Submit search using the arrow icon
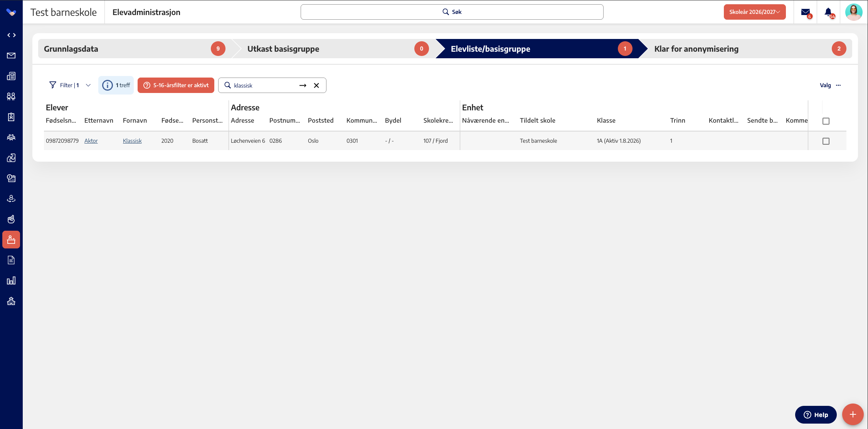868x429 pixels. pyautogui.click(x=303, y=85)
